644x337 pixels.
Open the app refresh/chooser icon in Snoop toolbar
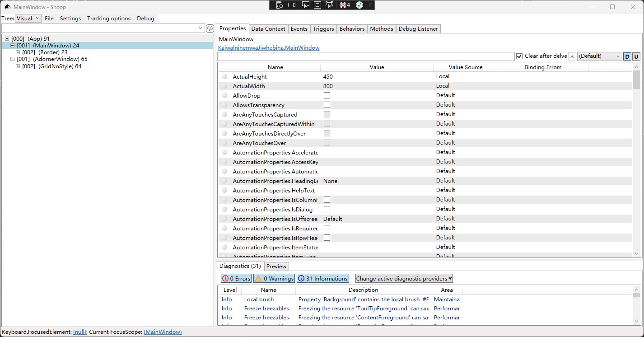(280, 5)
